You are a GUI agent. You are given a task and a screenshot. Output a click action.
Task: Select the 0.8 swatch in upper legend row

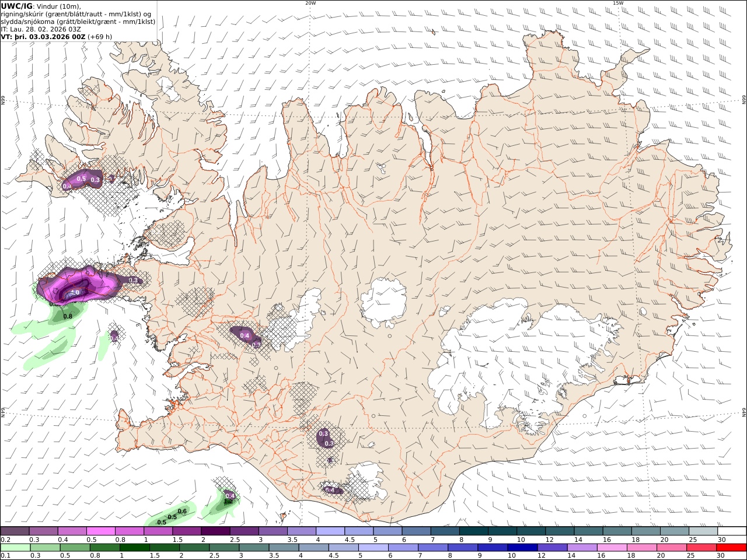click(x=130, y=531)
